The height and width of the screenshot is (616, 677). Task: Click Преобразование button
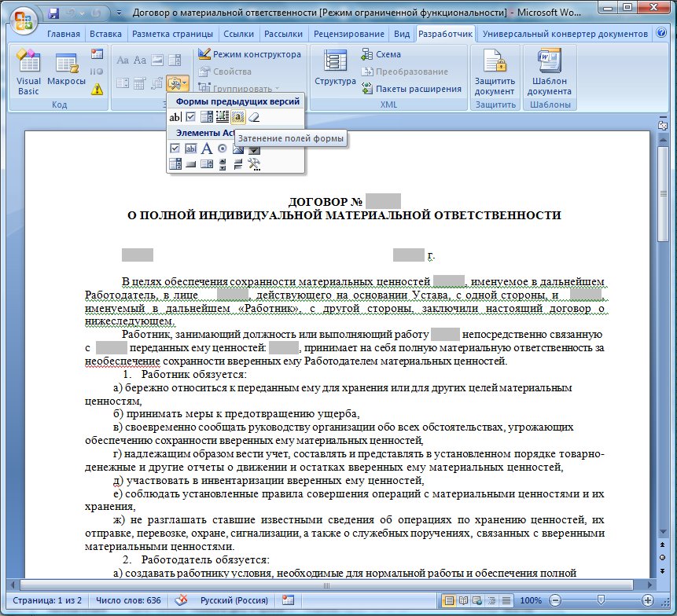[x=405, y=71]
